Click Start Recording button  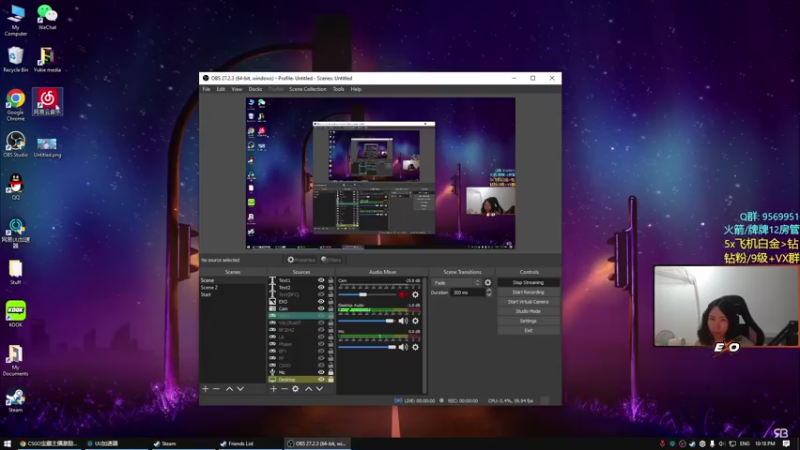[x=528, y=292]
